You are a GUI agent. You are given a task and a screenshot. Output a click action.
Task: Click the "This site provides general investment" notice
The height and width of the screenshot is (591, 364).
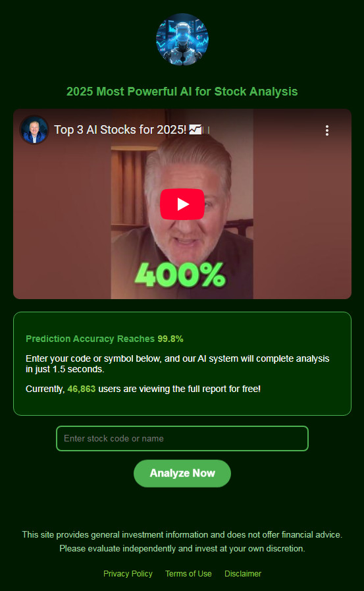(182, 534)
